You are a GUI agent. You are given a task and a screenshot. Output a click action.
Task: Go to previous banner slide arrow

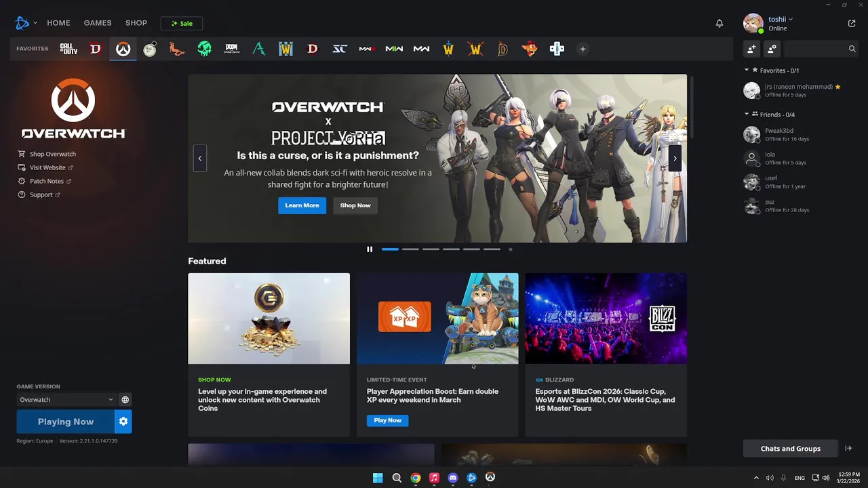pyautogui.click(x=199, y=158)
